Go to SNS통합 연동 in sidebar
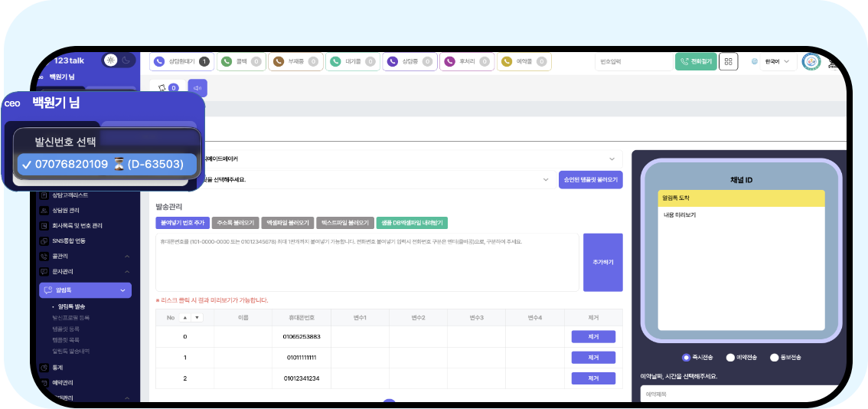 tap(74, 241)
